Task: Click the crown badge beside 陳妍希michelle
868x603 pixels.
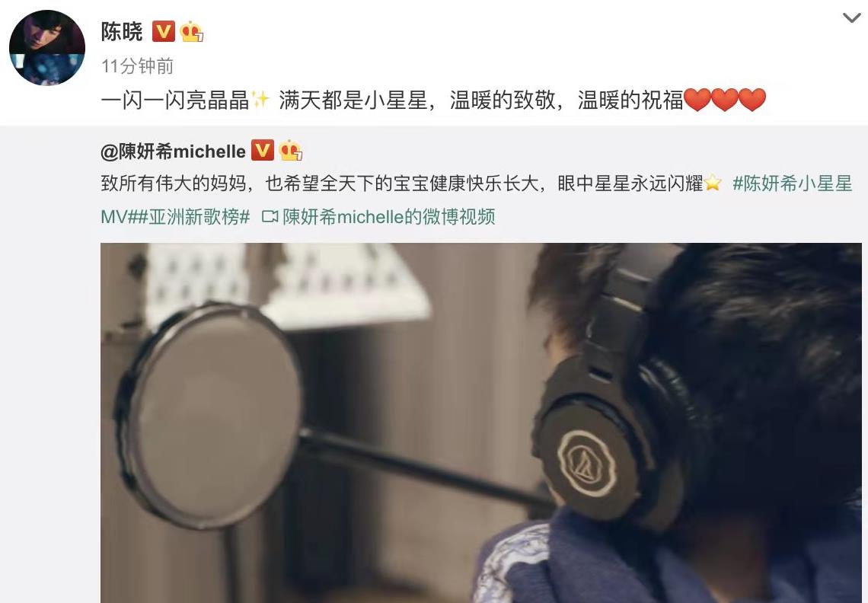Action: pos(290,150)
